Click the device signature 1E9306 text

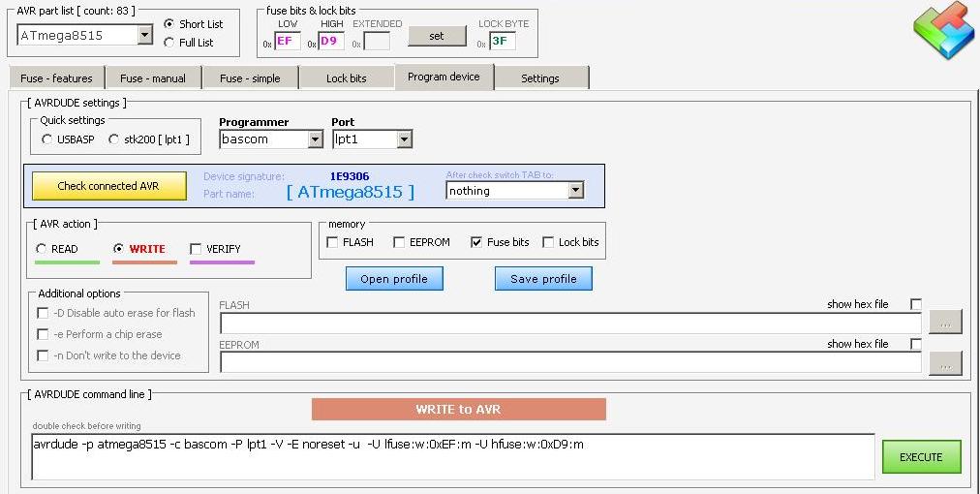pos(350,177)
